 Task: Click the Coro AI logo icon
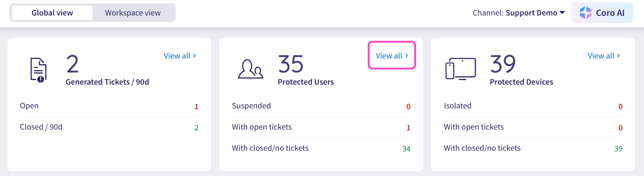point(585,13)
